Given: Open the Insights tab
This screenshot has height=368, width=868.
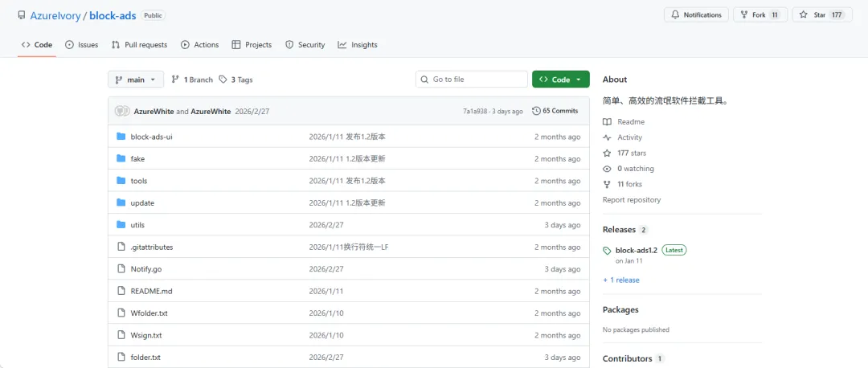Looking at the screenshot, I should [x=358, y=45].
